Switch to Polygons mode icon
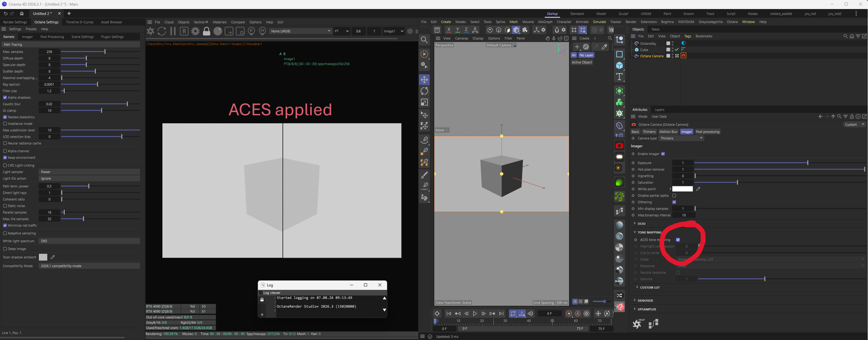 click(x=507, y=30)
